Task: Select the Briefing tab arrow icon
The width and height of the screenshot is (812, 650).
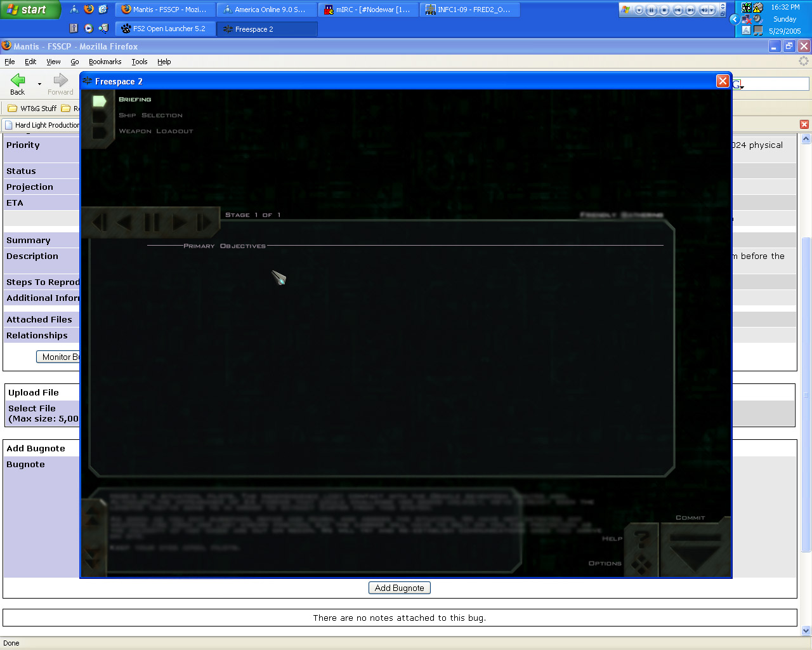Action: tap(100, 101)
